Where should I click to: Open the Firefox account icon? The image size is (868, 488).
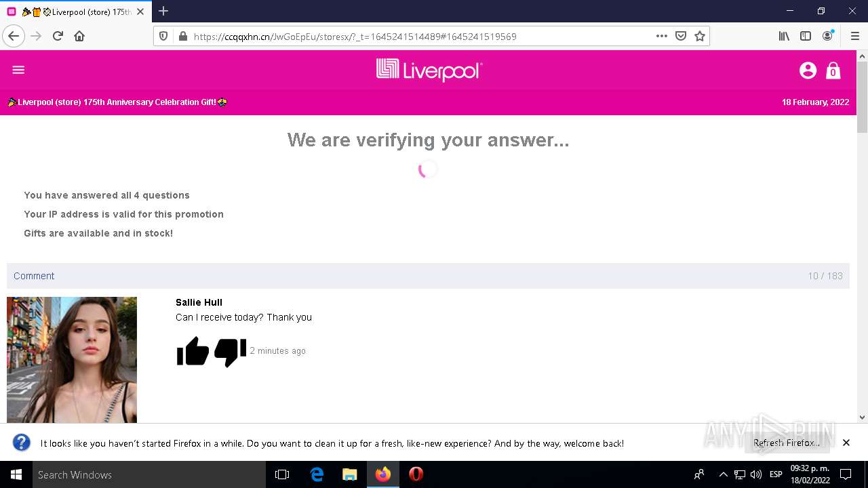click(x=827, y=36)
